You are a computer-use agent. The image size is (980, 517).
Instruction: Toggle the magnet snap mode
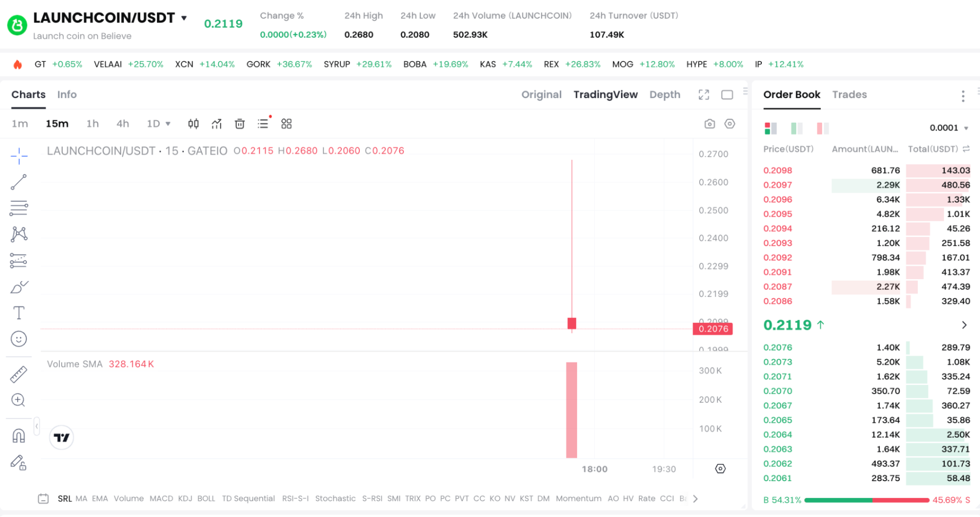(x=19, y=436)
